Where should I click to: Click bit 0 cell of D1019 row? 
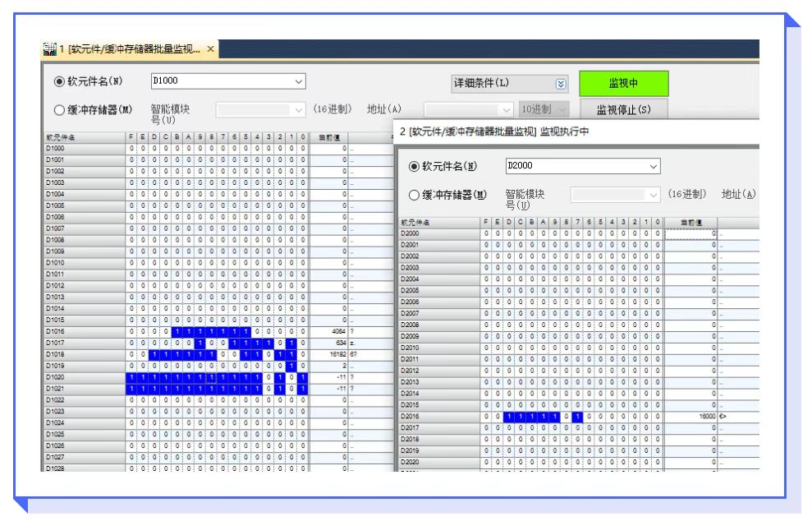(x=303, y=366)
